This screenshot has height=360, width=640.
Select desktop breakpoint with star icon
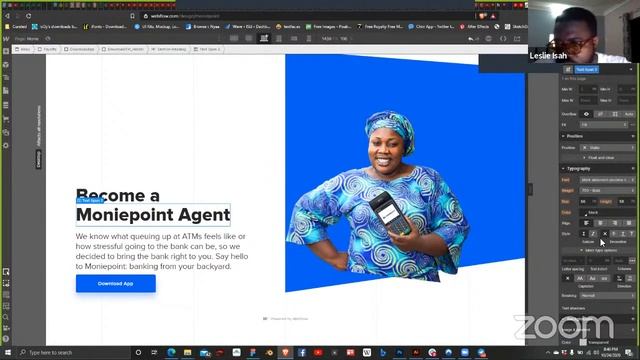coord(264,38)
